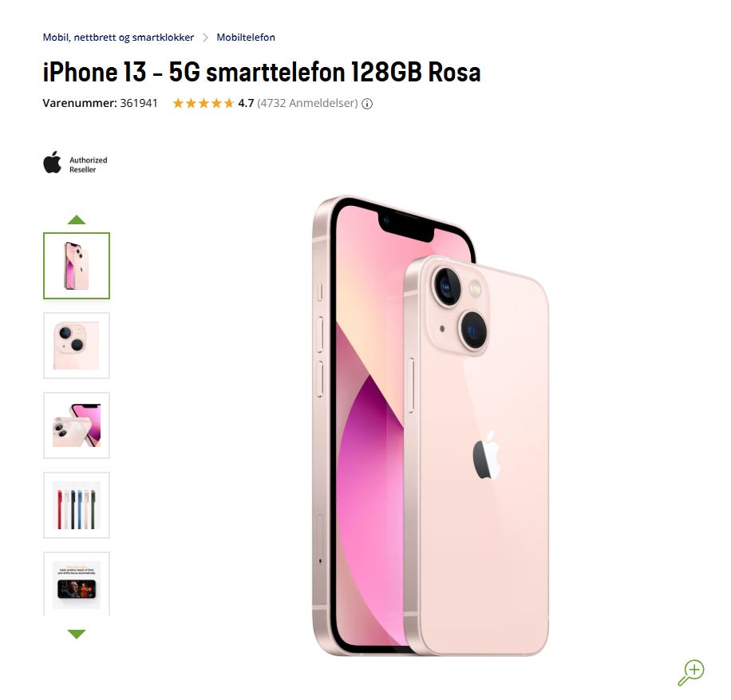Select the front-and-back iPhone thumbnail
The height and width of the screenshot is (700, 731).
tap(77, 265)
